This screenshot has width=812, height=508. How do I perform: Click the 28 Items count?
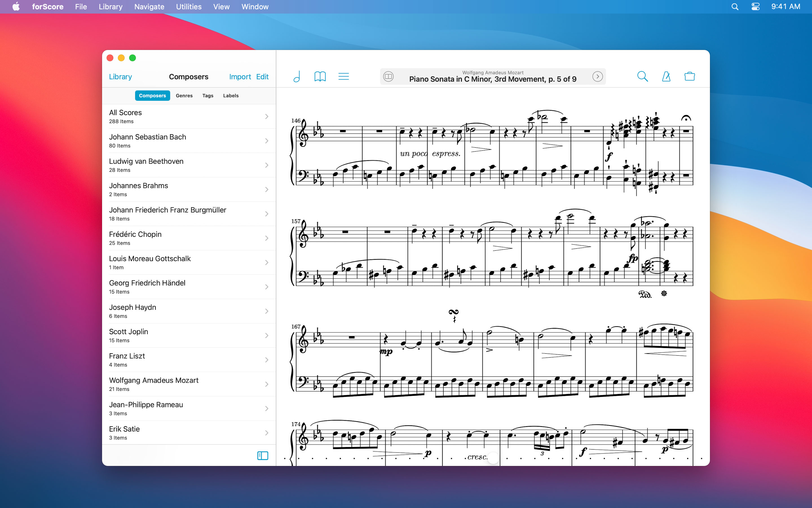(x=120, y=170)
